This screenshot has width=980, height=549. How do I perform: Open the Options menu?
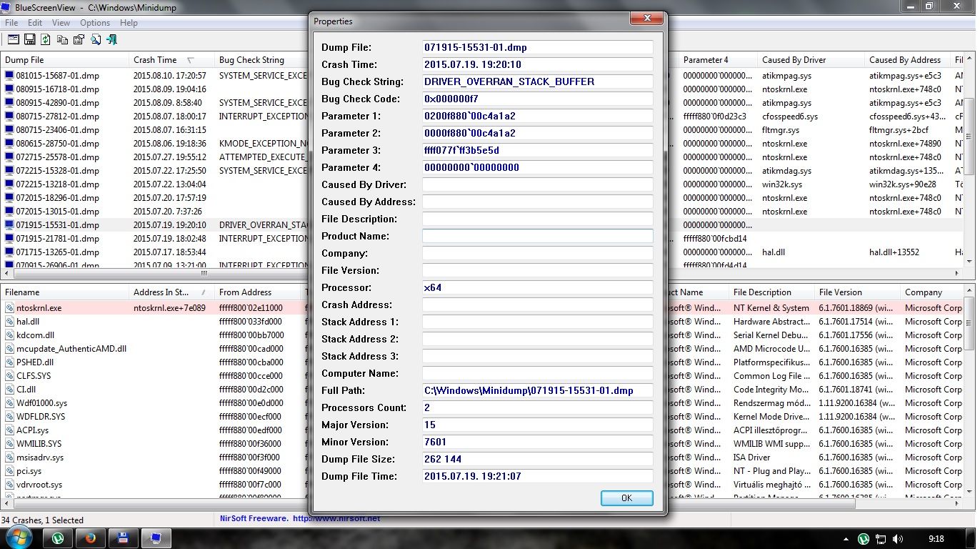(95, 23)
